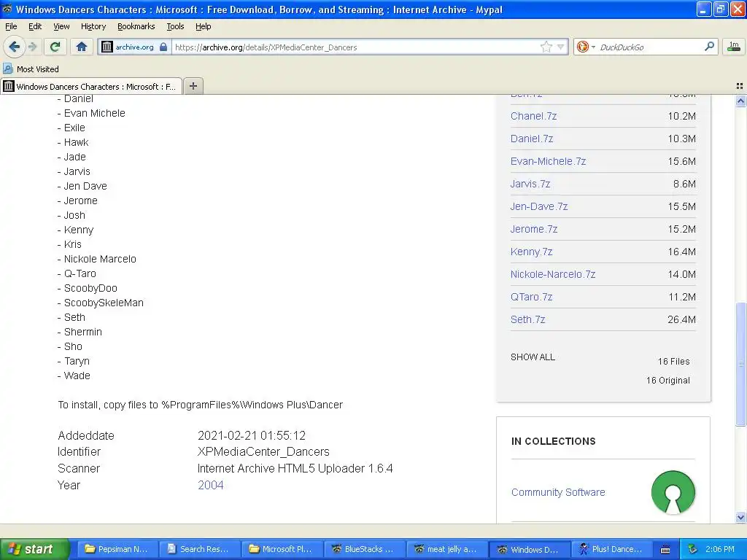
Task: Click SHOW ALL files link
Action: click(x=533, y=357)
